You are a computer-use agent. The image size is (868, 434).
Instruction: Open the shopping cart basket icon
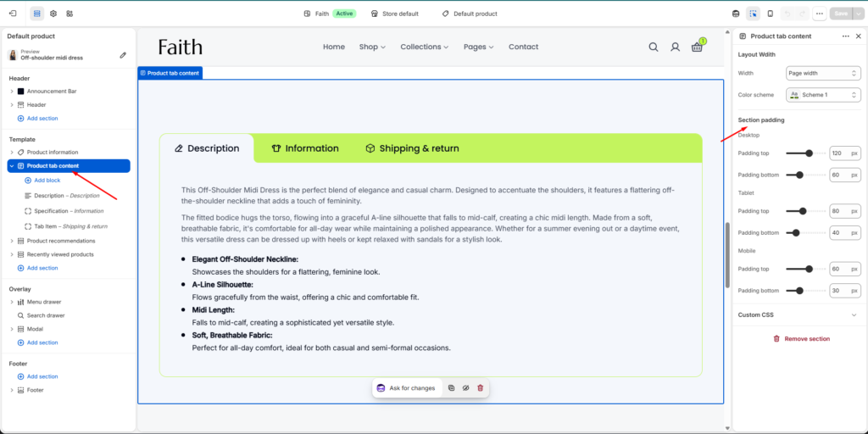point(697,47)
